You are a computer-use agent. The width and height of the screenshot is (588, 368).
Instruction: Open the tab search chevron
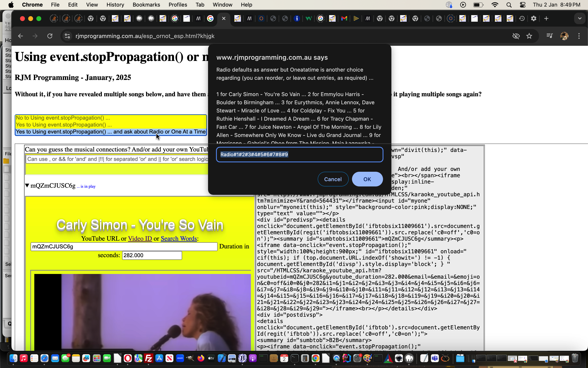580,18
